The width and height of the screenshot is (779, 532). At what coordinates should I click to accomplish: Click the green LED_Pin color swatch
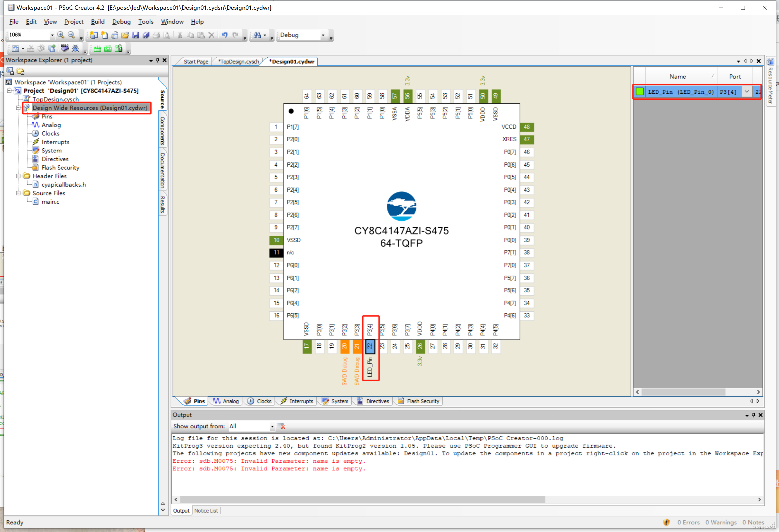point(639,92)
